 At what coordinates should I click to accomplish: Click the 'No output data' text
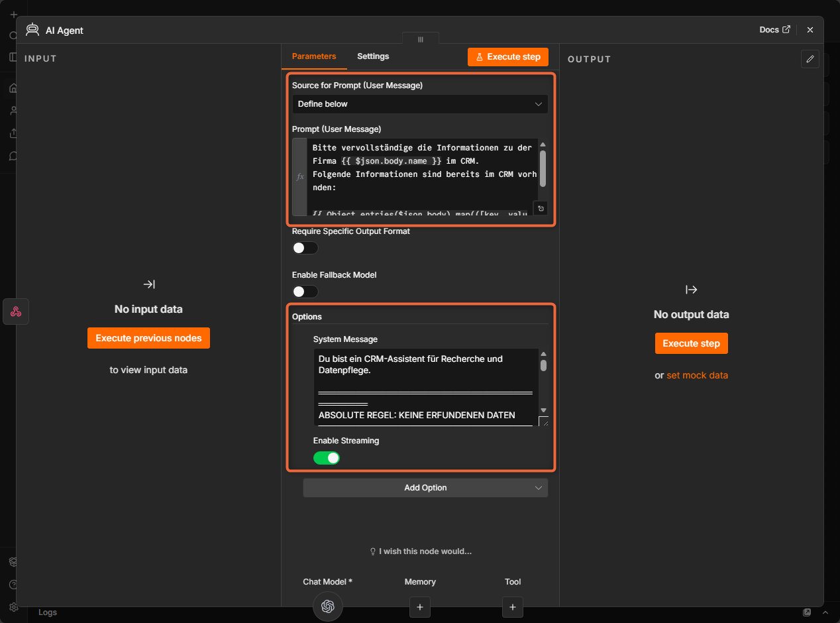(691, 315)
